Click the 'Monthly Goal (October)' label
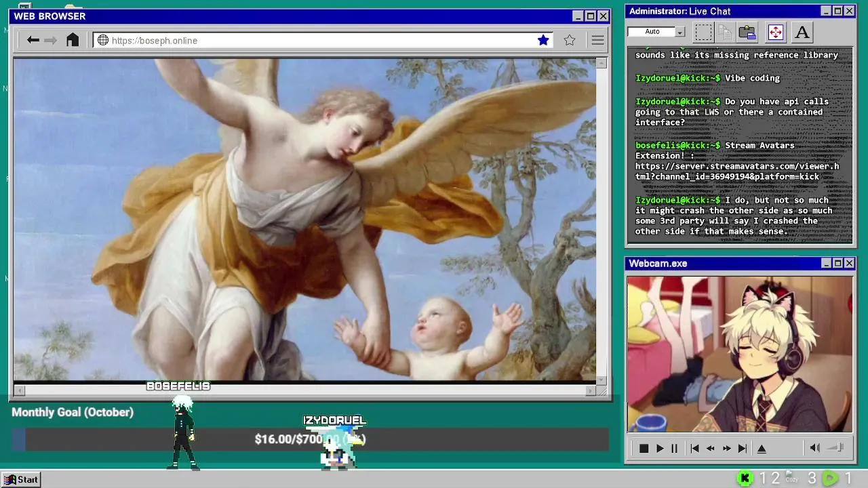This screenshot has width=868, height=488. click(x=73, y=412)
